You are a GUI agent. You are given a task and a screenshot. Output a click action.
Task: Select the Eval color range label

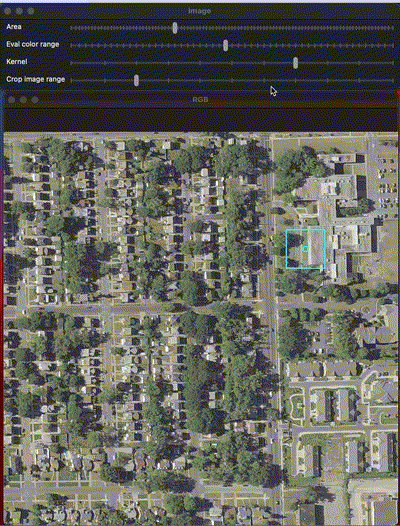33,44
